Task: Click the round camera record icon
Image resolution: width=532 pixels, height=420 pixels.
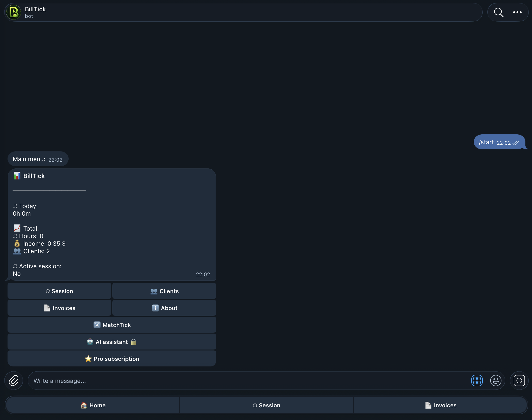Action: tap(519, 380)
